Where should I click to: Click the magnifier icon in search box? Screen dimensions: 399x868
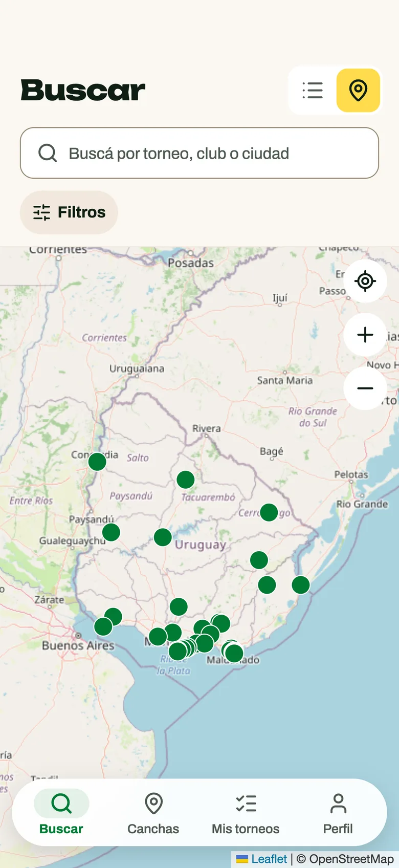[48, 153]
